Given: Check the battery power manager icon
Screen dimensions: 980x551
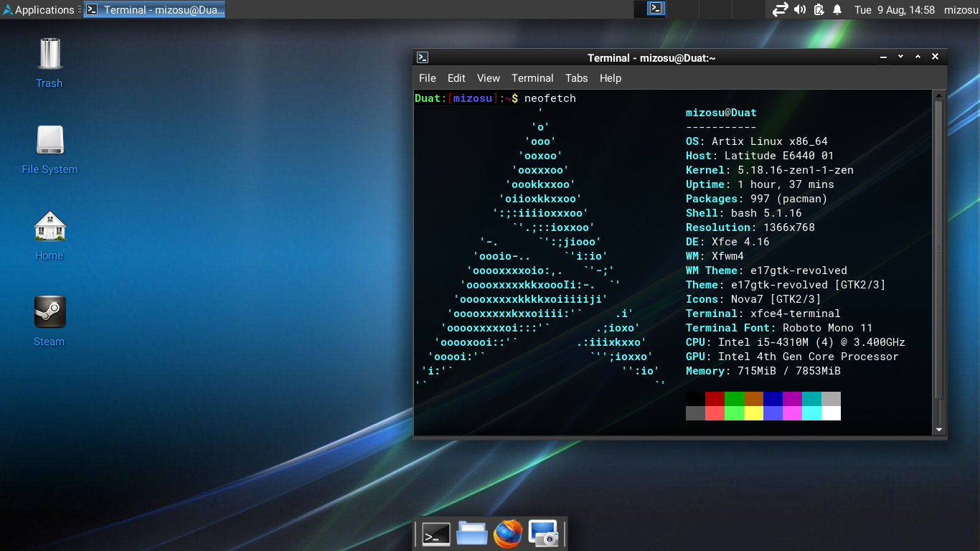Looking at the screenshot, I should pyautogui.click(x=819, y=9).
